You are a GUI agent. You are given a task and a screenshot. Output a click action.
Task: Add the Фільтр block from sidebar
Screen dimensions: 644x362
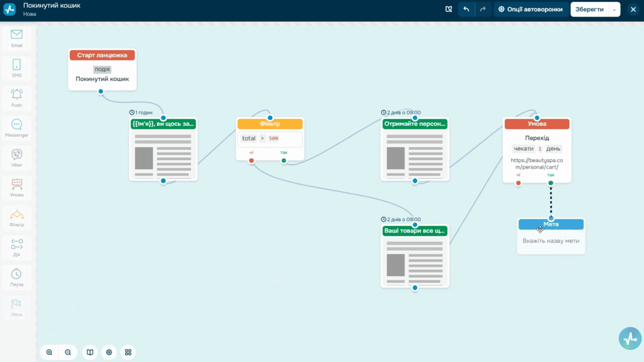pyautogui.click(x=17, y=218)
